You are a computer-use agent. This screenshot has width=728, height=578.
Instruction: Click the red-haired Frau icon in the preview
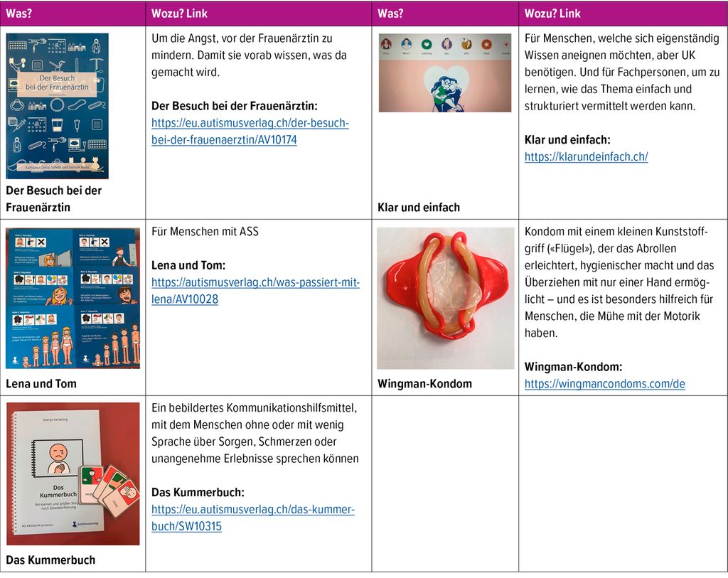pos(386,44)
